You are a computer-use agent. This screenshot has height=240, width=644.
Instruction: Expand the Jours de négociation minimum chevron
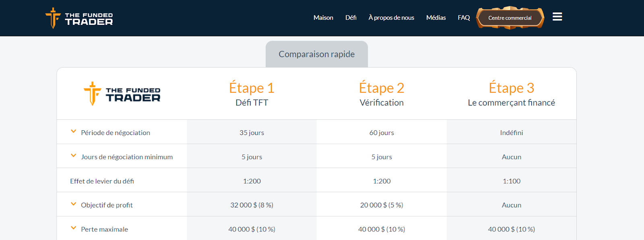click(x=73, y=156)
